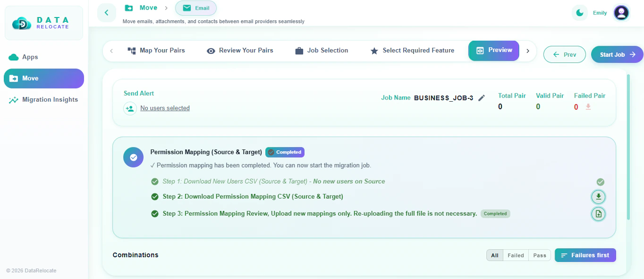
Task: Click the add user alert icon
Action: tap(130, 109)
